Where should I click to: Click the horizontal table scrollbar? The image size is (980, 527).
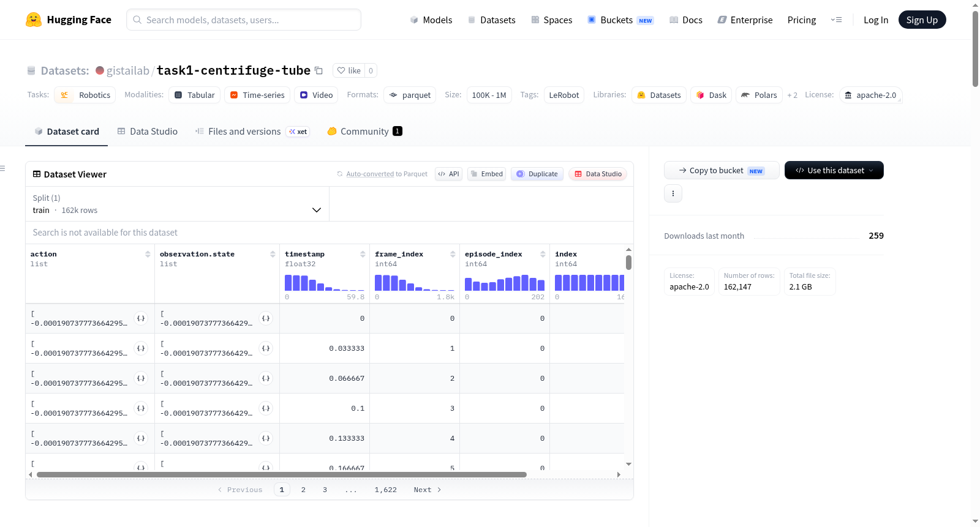pyautogui.click(x=282, y=474)
